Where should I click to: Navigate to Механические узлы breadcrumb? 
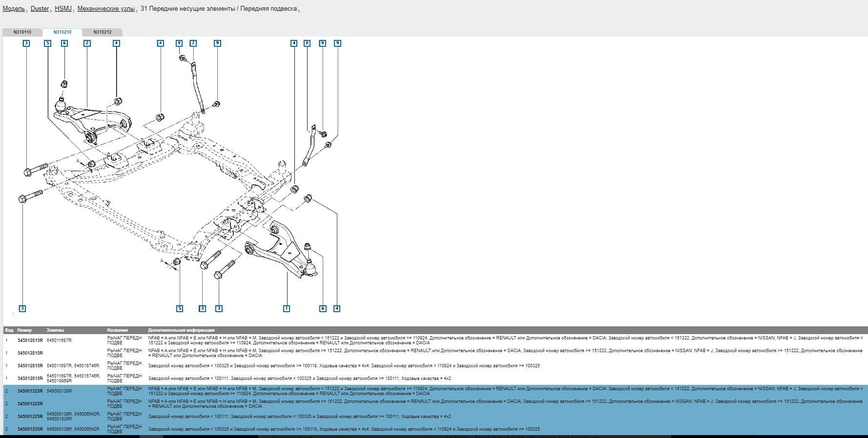click(105, 9)
